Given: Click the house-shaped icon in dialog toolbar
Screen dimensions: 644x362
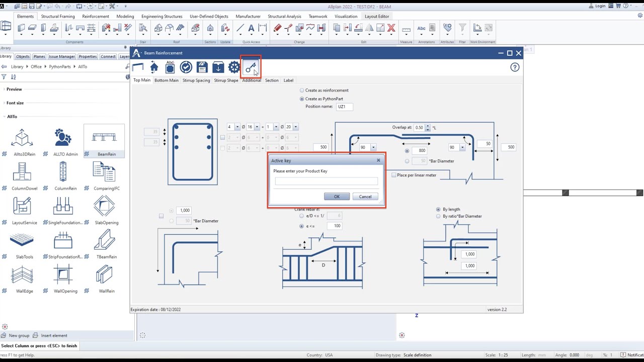Looking at the screenshot, I should click(154, 67).
